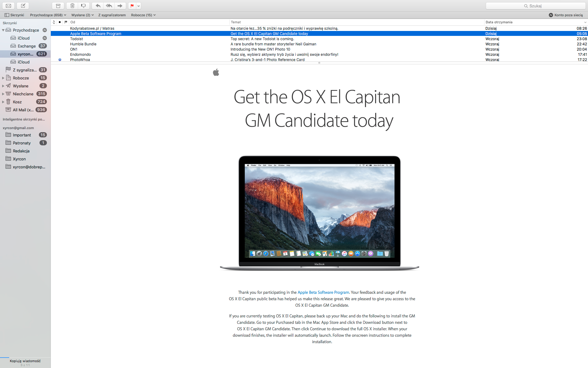Image resolution: width=588 pixels, height=368 pixels.
Task: Open the Niechciane junk mailbox
Action: point(25,94)
